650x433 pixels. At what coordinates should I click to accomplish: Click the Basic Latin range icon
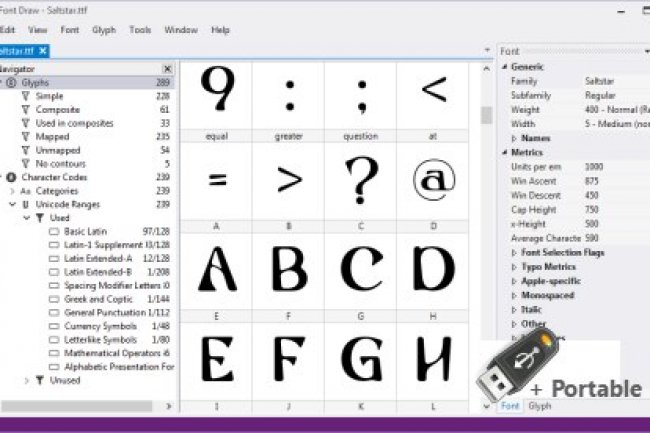54,231
